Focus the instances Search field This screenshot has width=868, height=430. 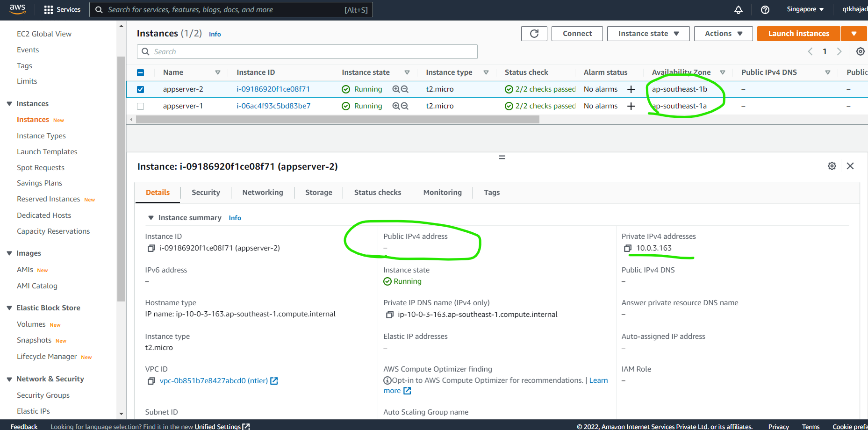307,52
